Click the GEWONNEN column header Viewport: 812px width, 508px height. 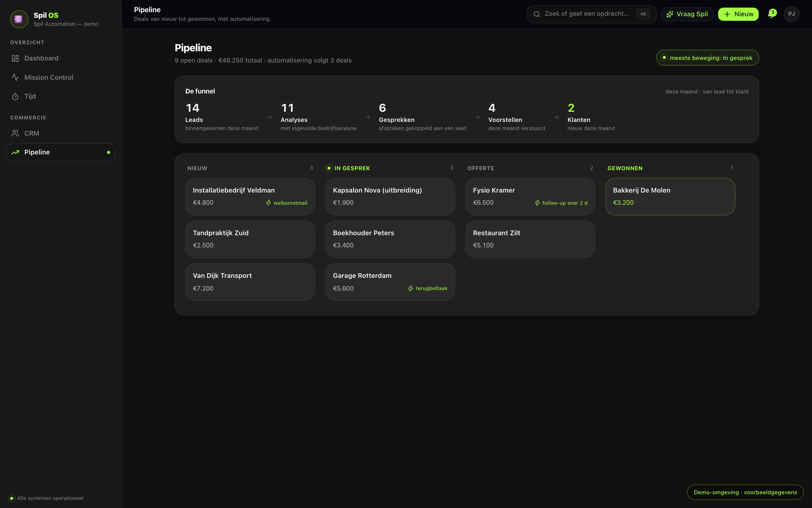pos(625,168)
